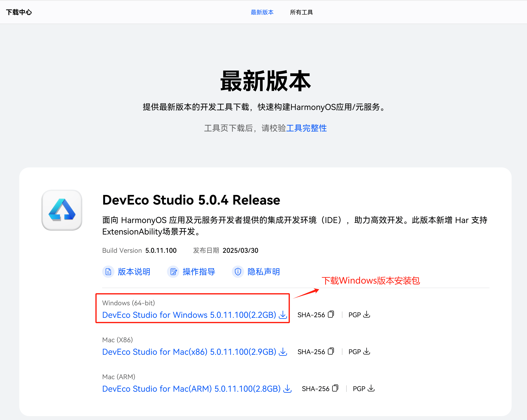The width and height of the screenshot is (527, 420).
Task: Click download arrow icon for Mac(x86) installer
Action: coord(283,351)
